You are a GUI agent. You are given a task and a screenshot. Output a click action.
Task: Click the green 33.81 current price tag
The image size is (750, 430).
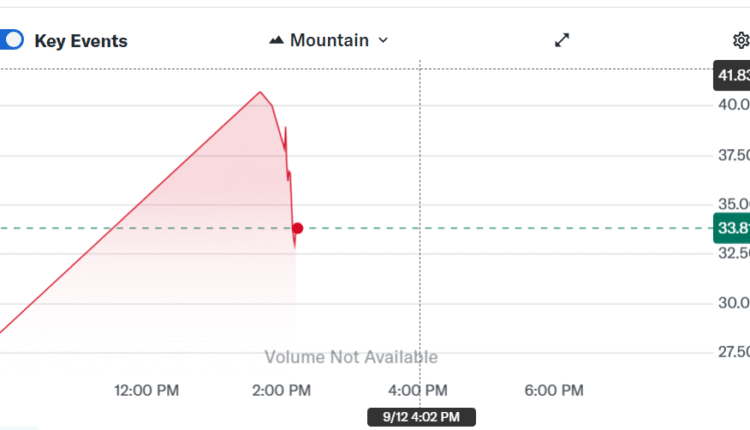click(x=732, y=228)
